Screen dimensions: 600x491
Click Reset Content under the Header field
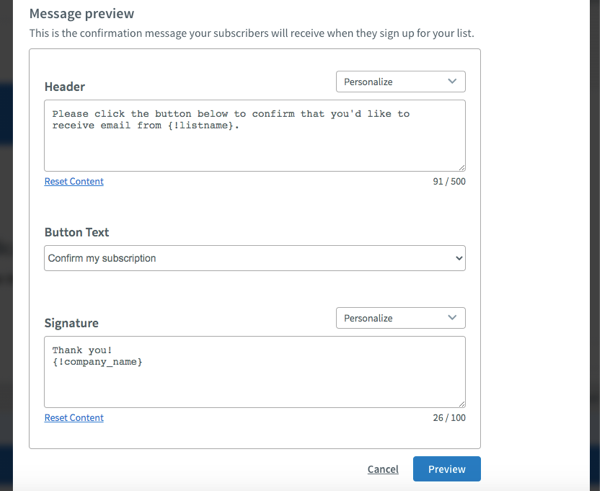point(74,181)
